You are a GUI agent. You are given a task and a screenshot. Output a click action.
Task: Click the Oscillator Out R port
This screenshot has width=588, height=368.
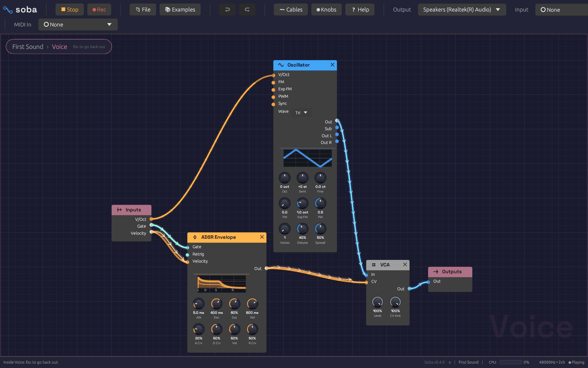337,142
